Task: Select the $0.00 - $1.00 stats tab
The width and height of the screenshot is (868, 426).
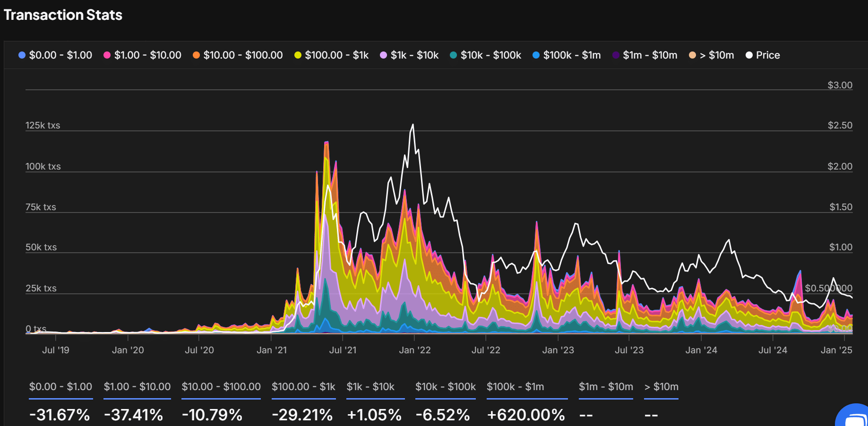Action: (x=60, y=387)
